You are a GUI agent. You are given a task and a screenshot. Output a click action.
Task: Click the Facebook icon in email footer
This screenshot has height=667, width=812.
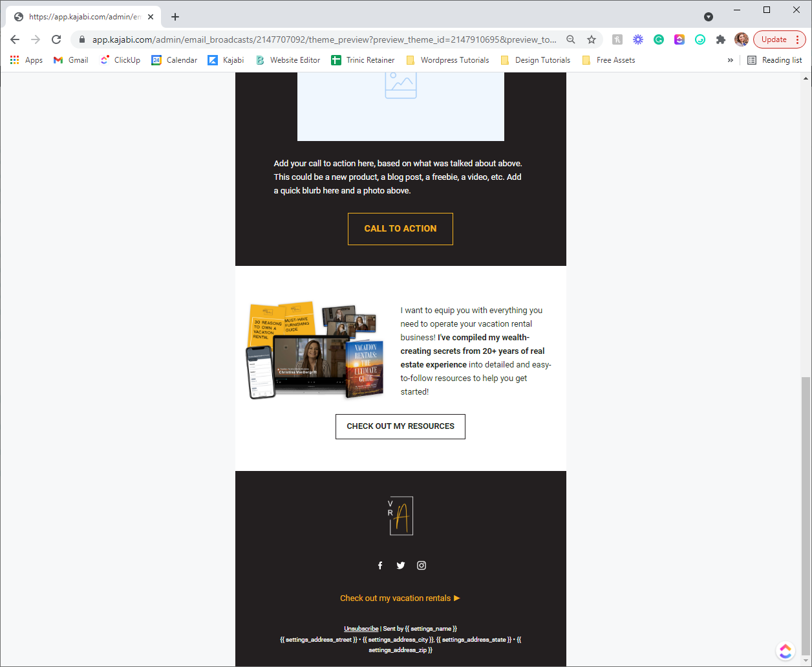tap(380, 565)
